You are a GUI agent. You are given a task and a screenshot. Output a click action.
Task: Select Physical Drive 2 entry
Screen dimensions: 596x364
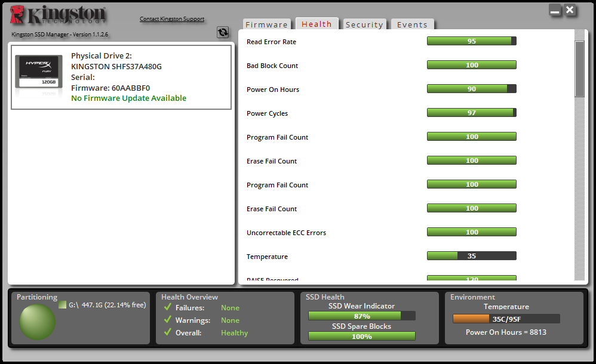pyautogui.click(x=121, y=77)
